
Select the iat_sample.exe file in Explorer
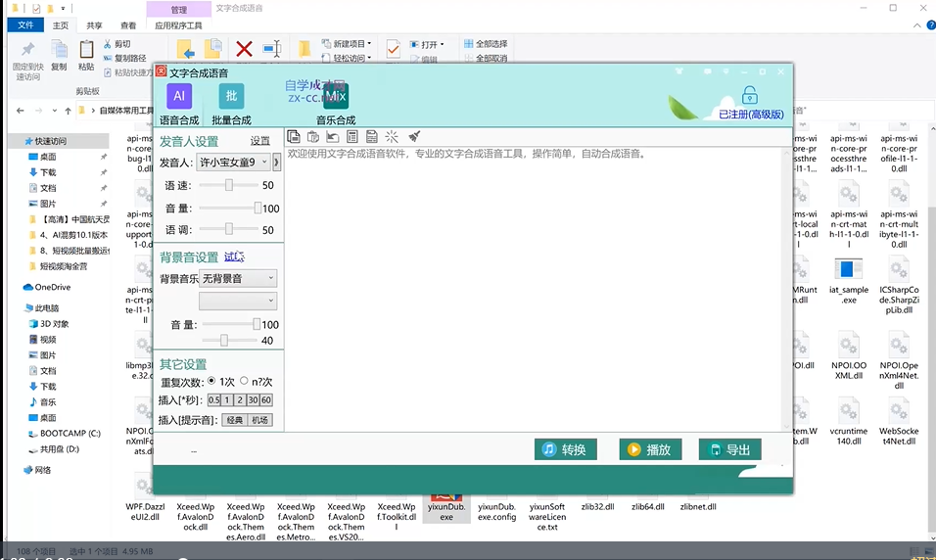(x=848, y=281)
